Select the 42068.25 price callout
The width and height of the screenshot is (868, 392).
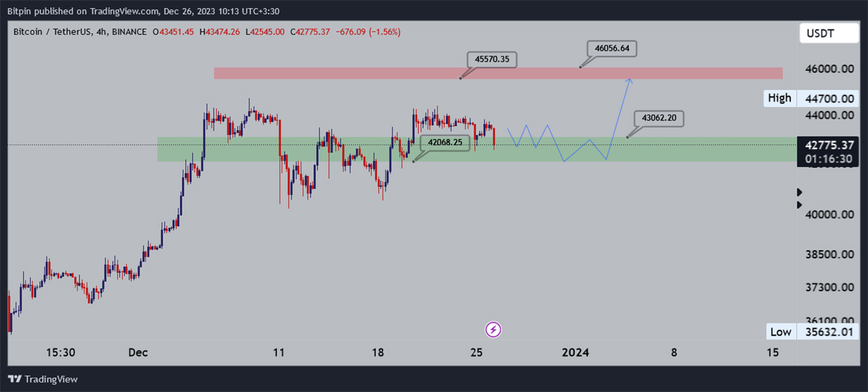click(x=446, y=142)
